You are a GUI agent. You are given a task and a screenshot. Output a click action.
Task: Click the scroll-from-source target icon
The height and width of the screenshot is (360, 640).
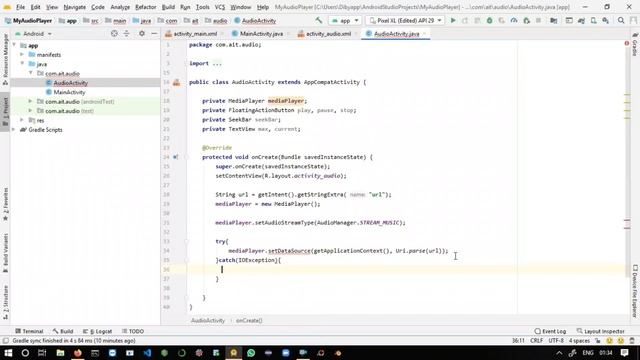click(114, 33)
